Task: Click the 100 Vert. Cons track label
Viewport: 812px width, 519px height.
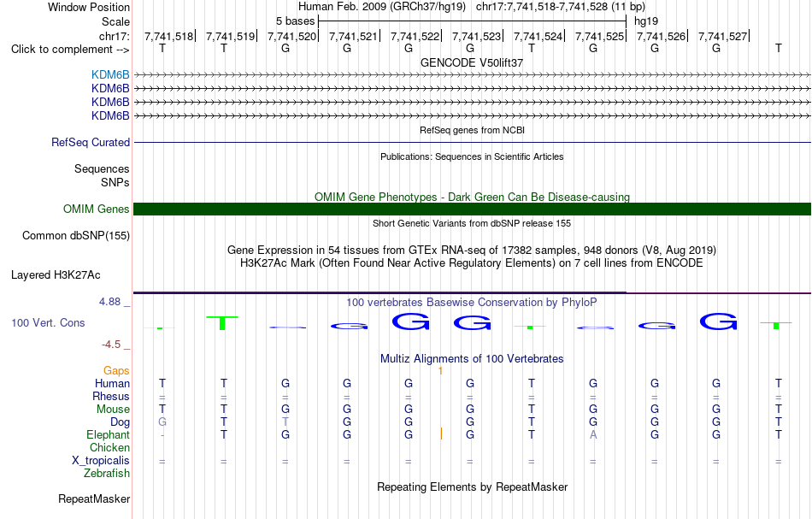Action: pos(48,322)
